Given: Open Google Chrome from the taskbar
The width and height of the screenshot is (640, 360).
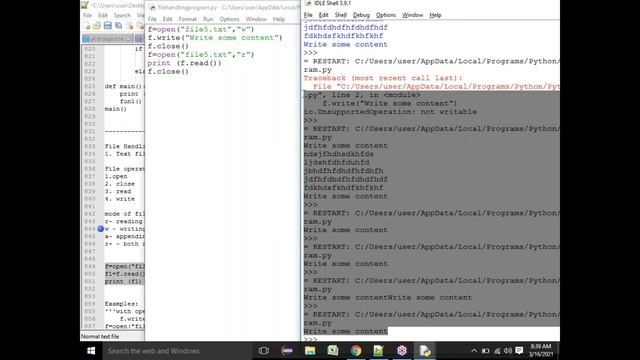Looking at the screenshot, I should 356,351.
